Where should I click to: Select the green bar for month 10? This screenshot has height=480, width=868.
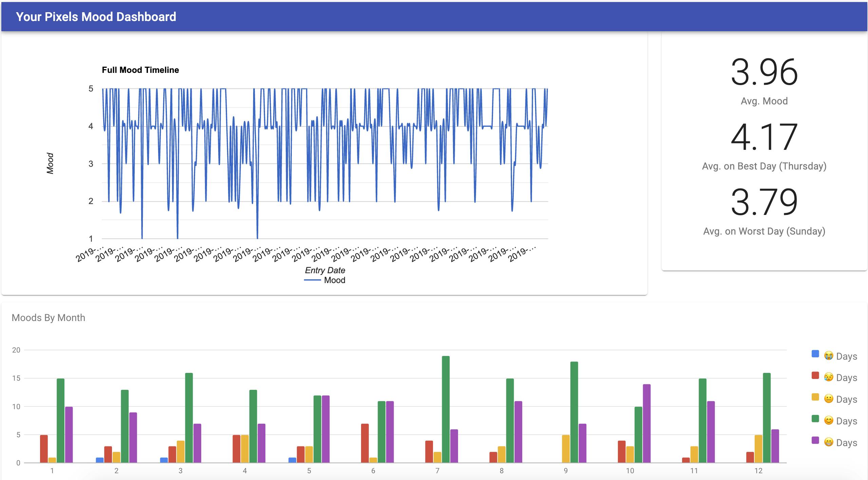[x=638, y=435]
